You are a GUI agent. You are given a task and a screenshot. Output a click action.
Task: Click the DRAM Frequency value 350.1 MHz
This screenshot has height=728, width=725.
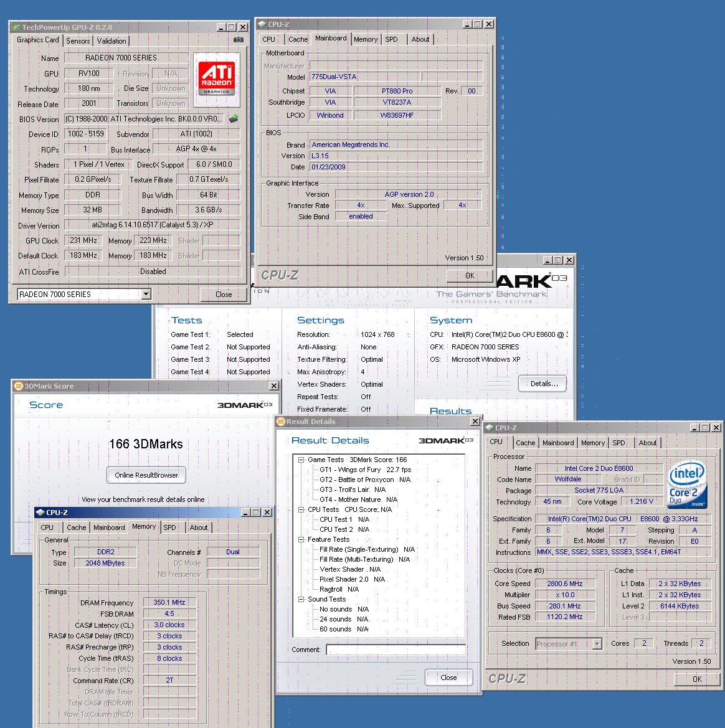tap(169, 602)
